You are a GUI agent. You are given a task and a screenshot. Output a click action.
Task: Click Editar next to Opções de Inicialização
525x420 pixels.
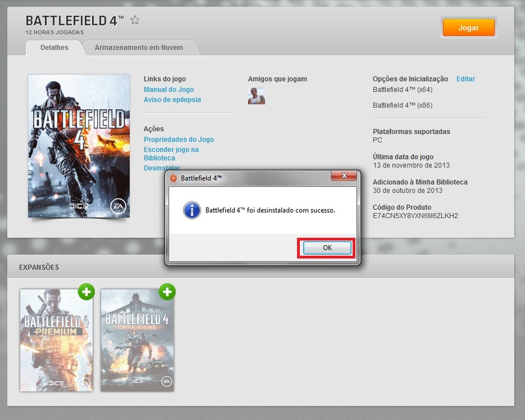click(x=466, y=79)
